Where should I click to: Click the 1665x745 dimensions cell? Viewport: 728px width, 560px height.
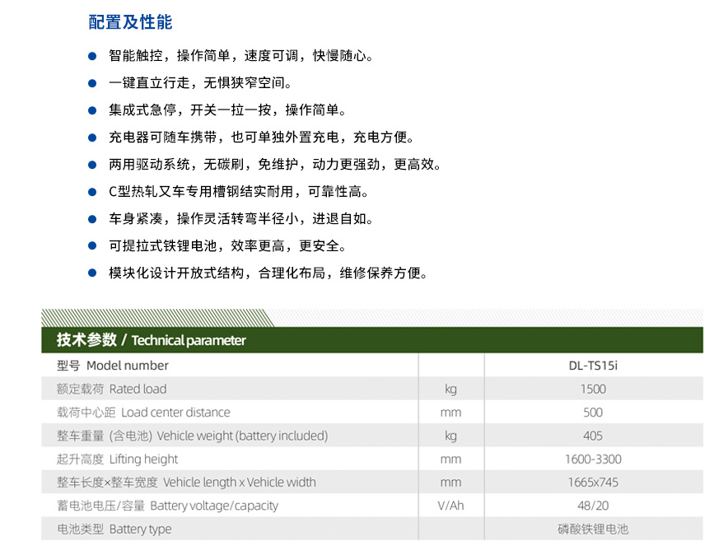593,483
